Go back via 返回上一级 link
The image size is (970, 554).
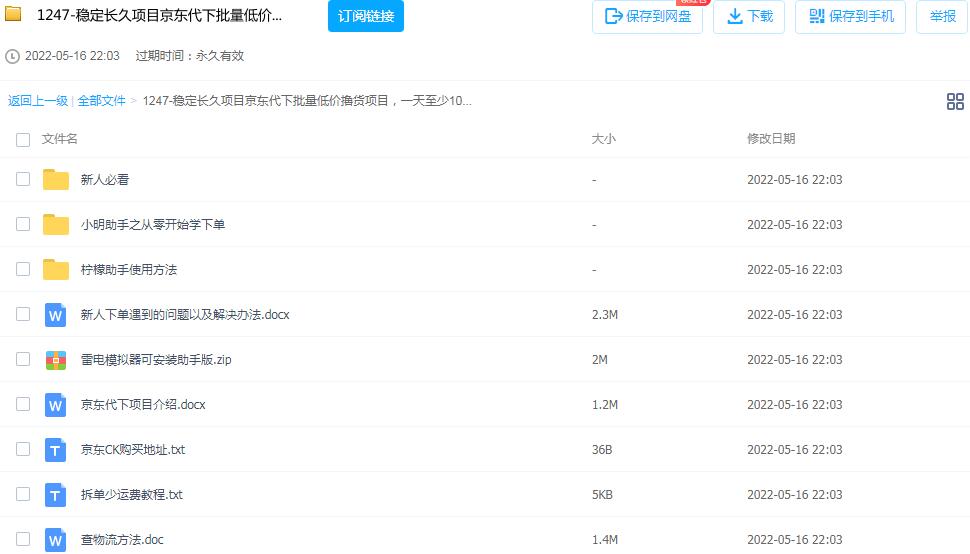(38, 101)
